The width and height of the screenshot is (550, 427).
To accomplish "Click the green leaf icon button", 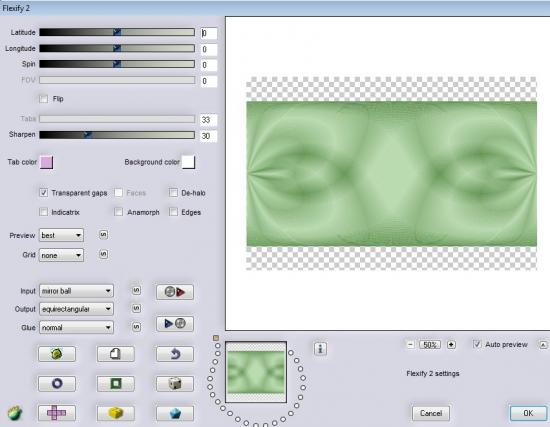I will [57, 354].
